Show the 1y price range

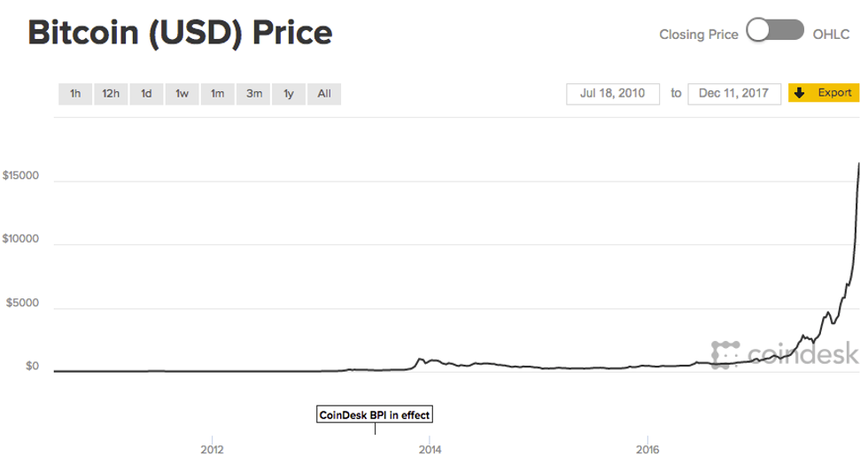tap(289, 93)
